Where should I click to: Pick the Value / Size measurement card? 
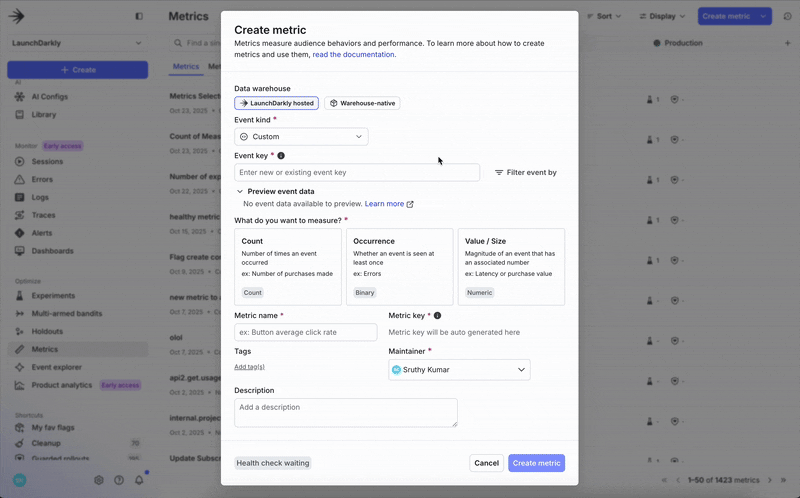click(511, 266)
